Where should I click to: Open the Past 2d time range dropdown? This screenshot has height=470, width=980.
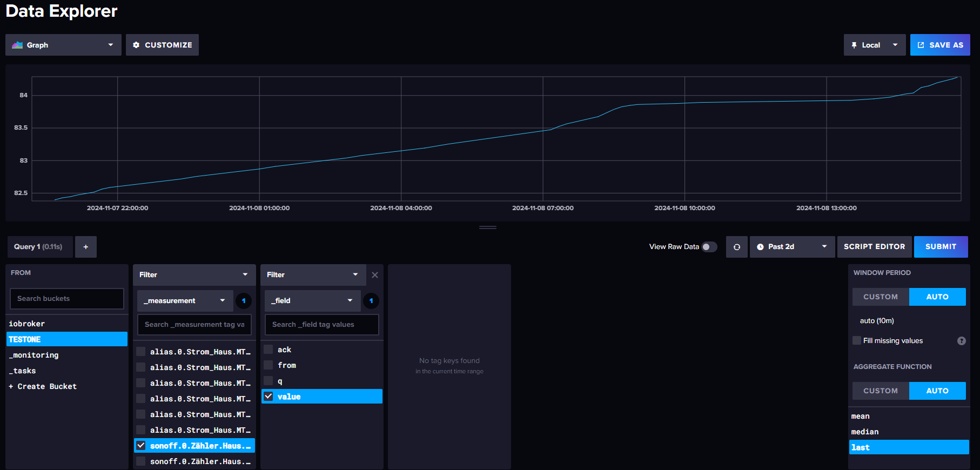point(792,247)
